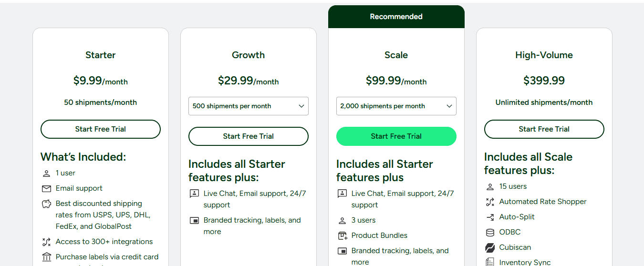Start Free Trial for High-Volume plan

coord(544,129)
